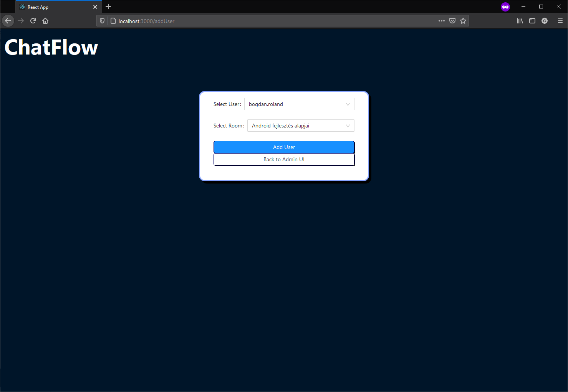Open a new browser tab
This screenshot has width=568, height=392.
click(x=108, y=7)
